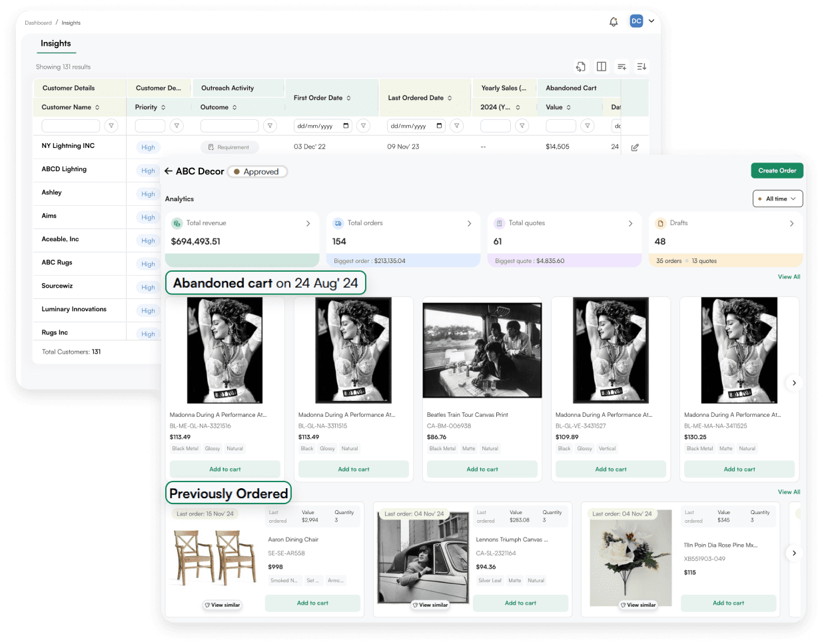Open the column layout icon

(x=602, y=67)
